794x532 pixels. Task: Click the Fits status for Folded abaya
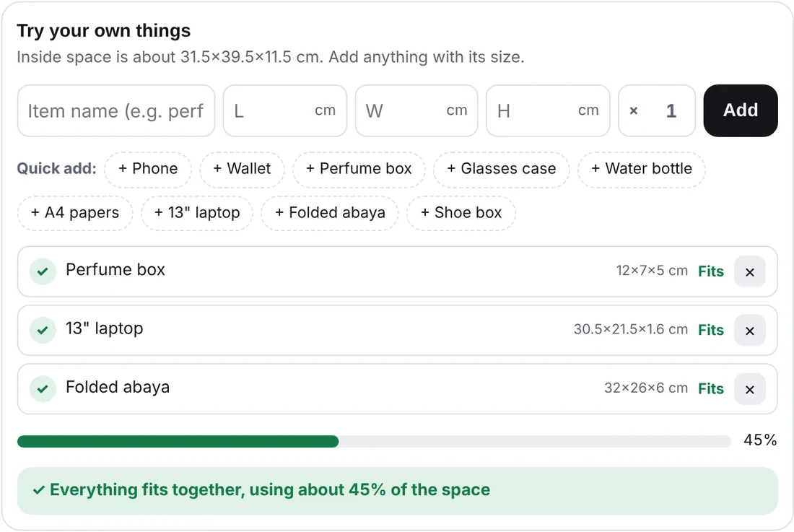point(711,389)
